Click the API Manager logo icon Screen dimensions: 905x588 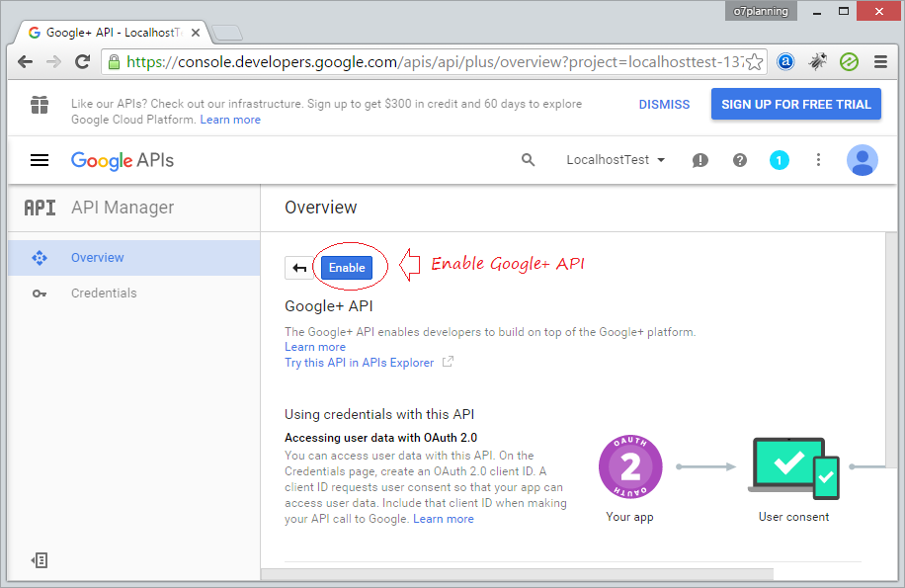tap(40, 208)
